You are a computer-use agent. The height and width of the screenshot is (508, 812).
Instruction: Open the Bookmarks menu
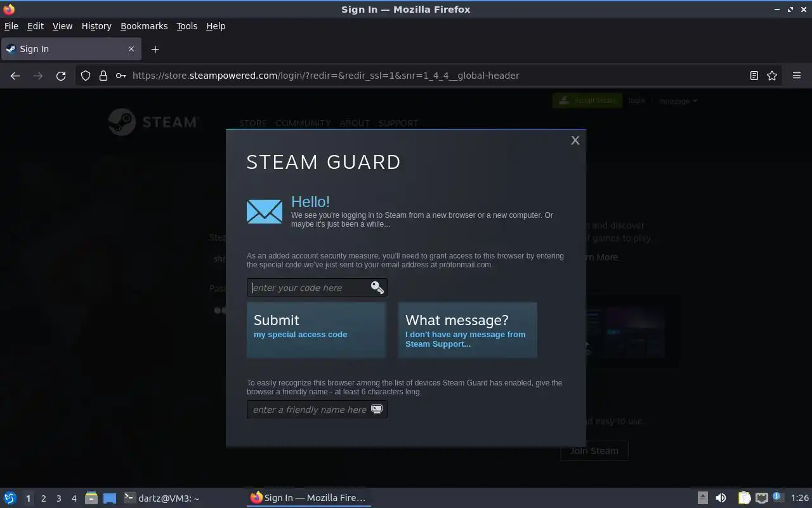144,26
